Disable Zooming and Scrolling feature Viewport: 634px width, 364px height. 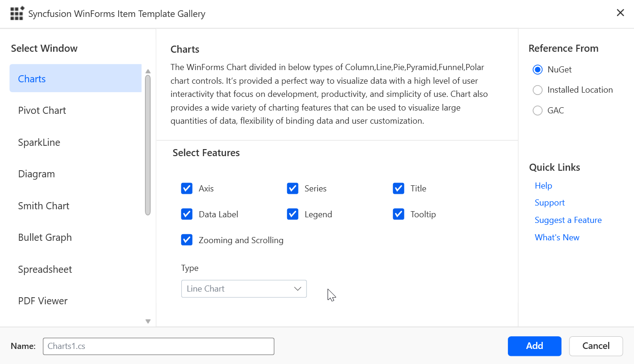[187, 240]
